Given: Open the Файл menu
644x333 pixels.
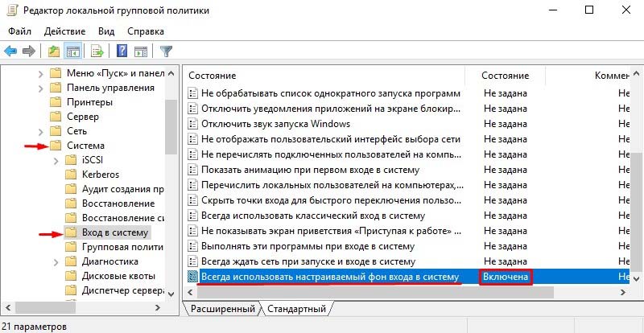Looking at the screenshot, I should (22, 31).
